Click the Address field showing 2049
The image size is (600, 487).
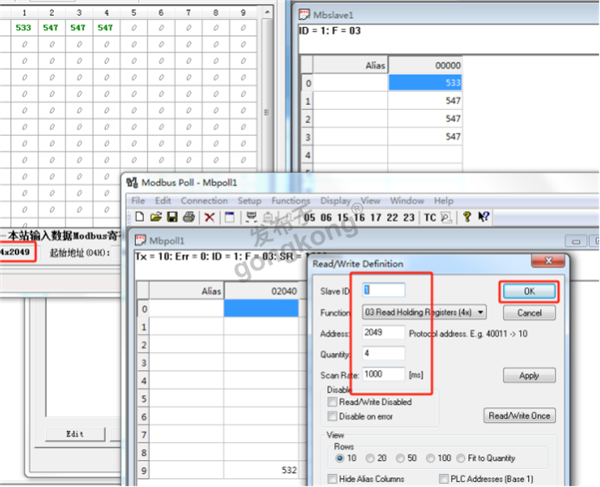point(383,332)
